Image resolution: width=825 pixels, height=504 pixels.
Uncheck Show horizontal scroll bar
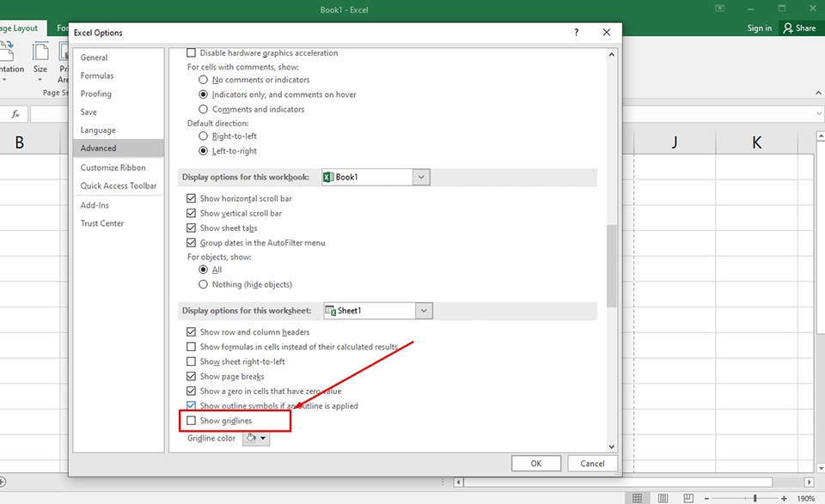pos(191,198)
